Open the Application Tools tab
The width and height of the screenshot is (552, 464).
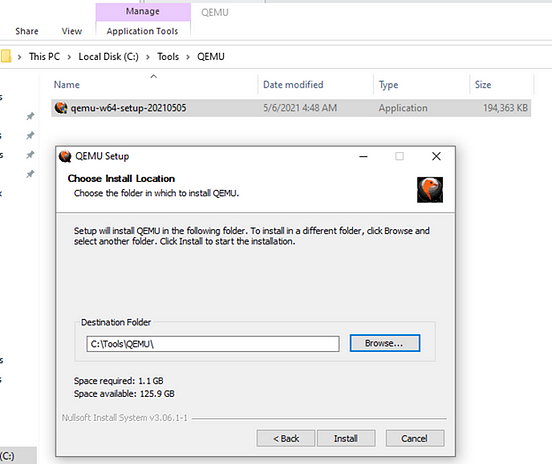tap(142, 31)
